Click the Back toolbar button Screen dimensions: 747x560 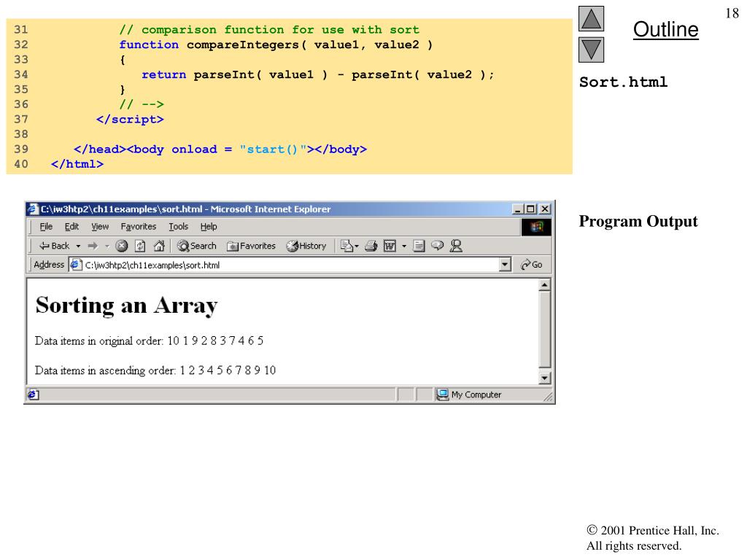point(54,246)
